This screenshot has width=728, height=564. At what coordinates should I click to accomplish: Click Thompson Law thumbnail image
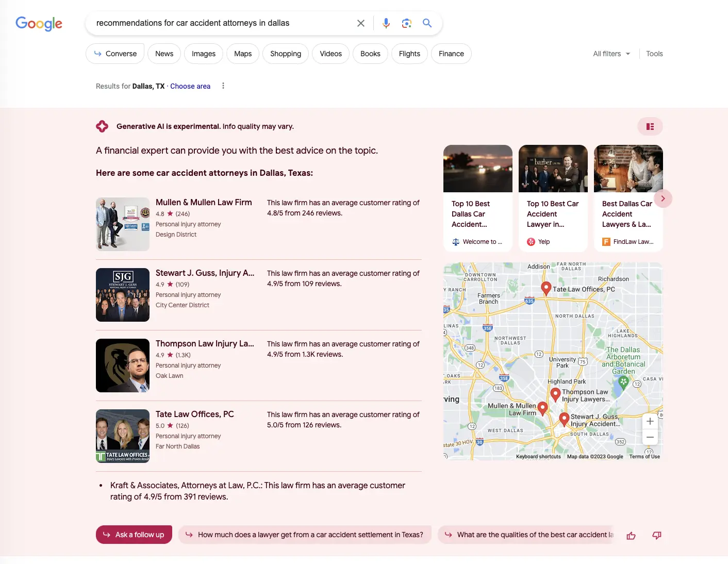click(x=123, y=366)
